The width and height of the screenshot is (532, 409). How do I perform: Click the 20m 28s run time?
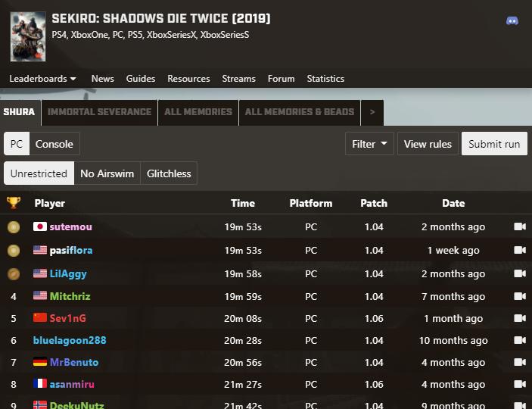tap(243, 340)
